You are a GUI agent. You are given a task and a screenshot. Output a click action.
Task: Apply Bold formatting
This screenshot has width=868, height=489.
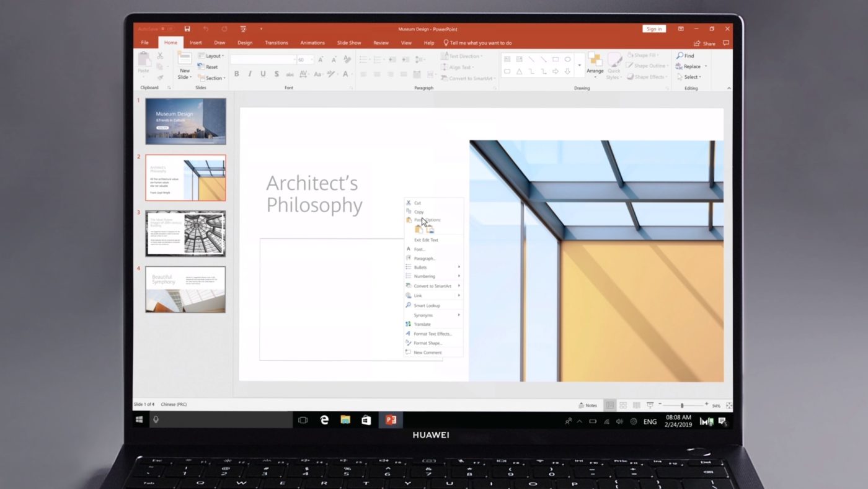pos(236,74)
